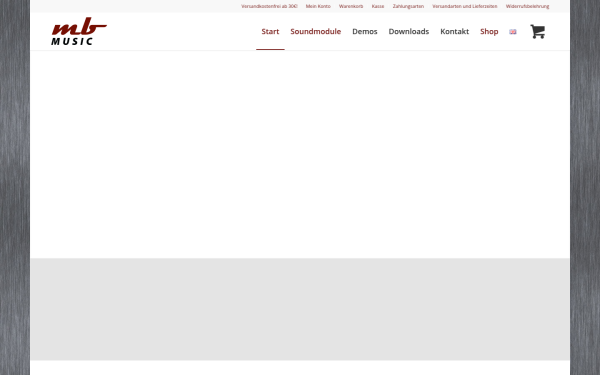Open the Widerrufsbelehrung link
Screen dimensions: 600x375
(527, 6)
